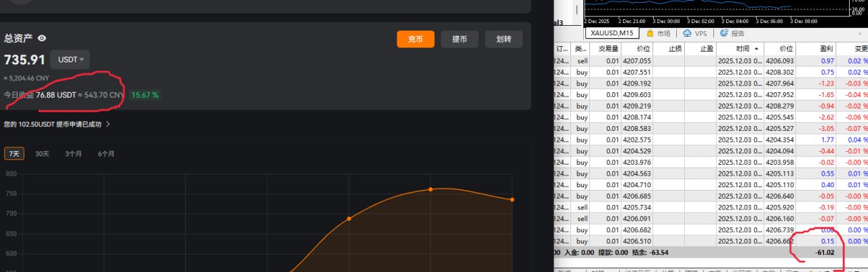The width and height of the screenshot is (868, 272).
Task: Click the 止损 column header
Action: pos(669,49)
